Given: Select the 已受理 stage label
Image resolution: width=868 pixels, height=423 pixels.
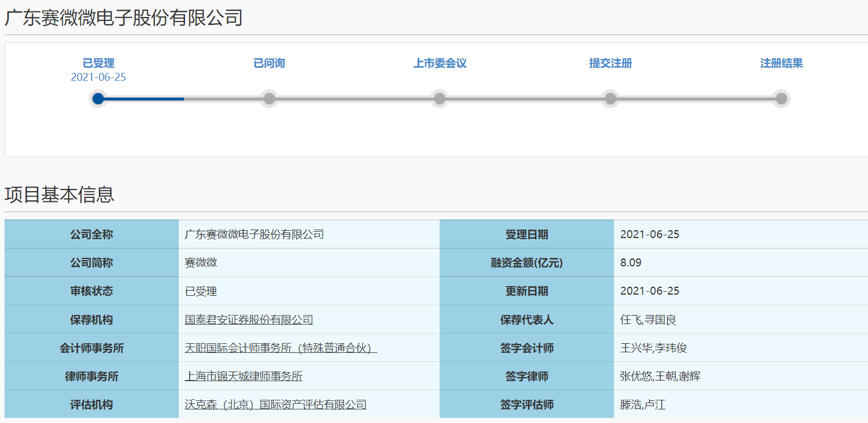Looking at the screenshot, I should (x=98, y=63).
